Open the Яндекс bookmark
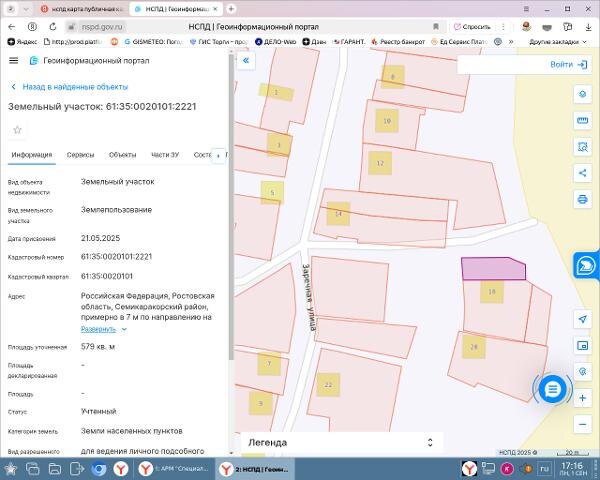 23,42
